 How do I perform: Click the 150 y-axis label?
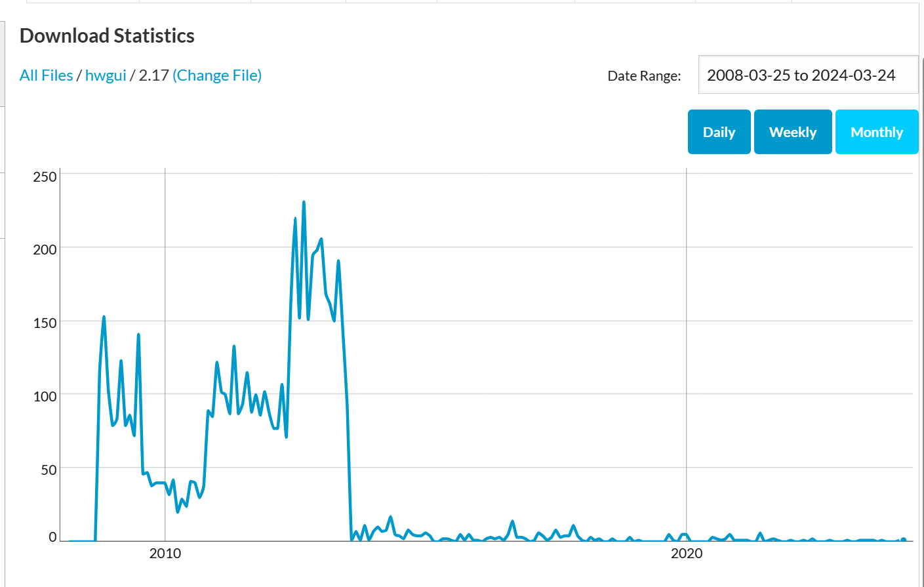45,323
